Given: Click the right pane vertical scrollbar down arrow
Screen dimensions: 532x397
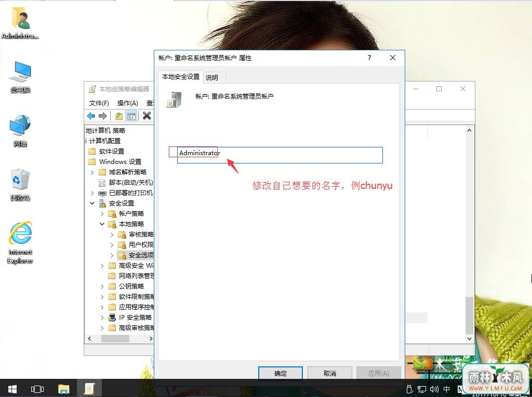Looking at the screenshot, I should click(x=469, y=338).
